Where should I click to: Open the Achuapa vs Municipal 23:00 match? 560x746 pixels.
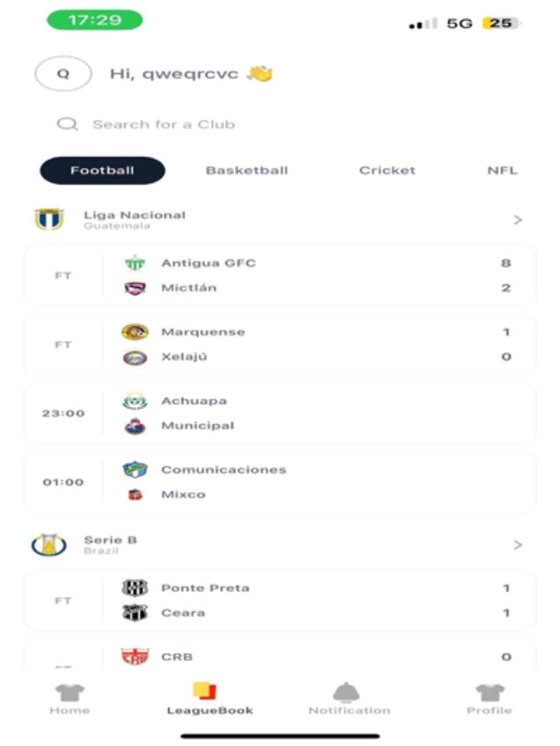coord(280,413)
